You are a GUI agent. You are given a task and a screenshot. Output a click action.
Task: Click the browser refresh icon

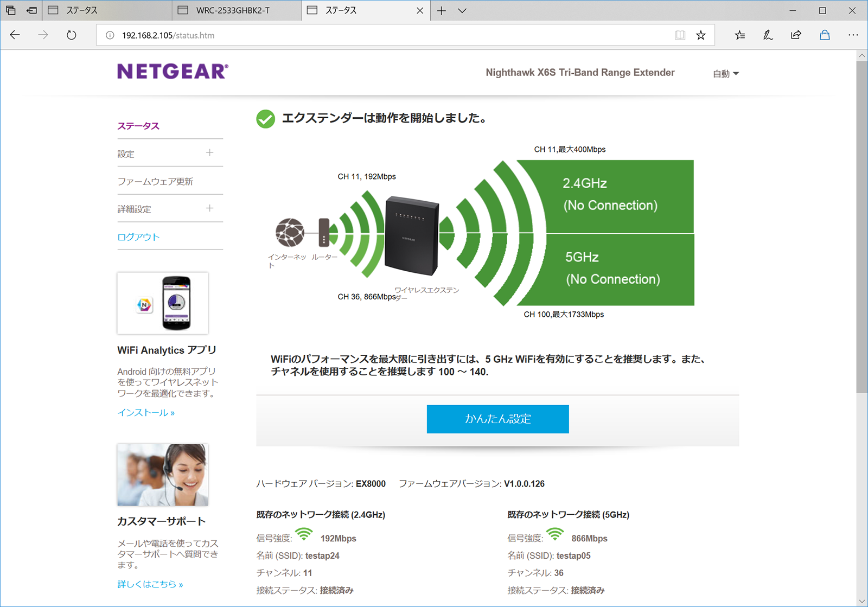pos(71,35)
